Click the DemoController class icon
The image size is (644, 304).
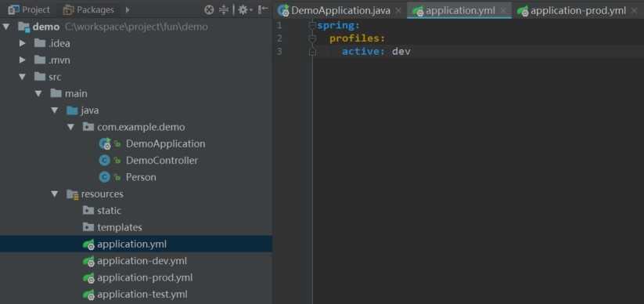104,161
